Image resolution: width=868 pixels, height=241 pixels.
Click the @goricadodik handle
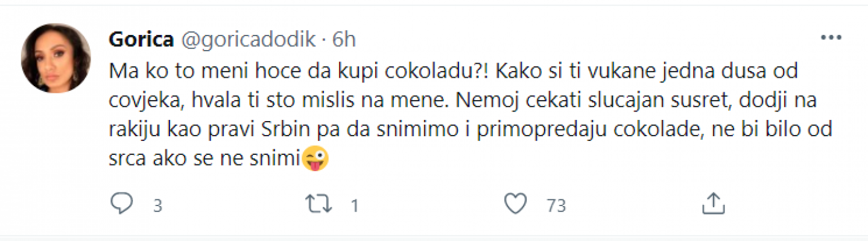[248, 39]
